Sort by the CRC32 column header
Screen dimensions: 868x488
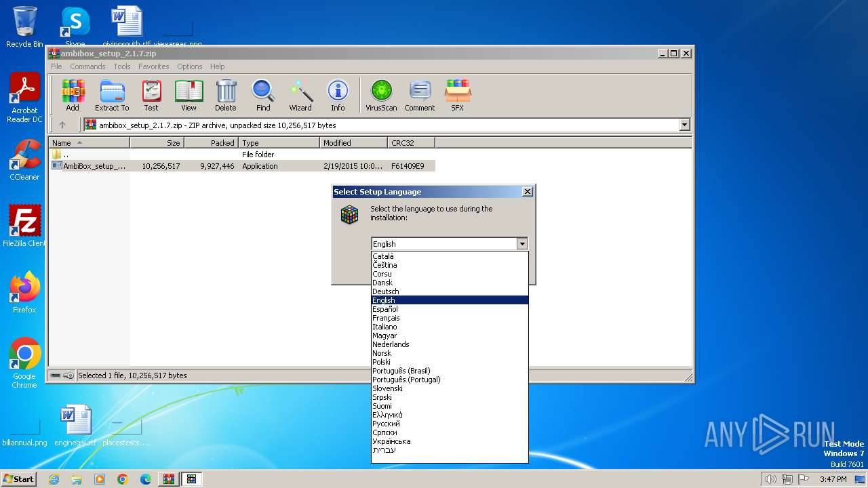click(411, 143)
